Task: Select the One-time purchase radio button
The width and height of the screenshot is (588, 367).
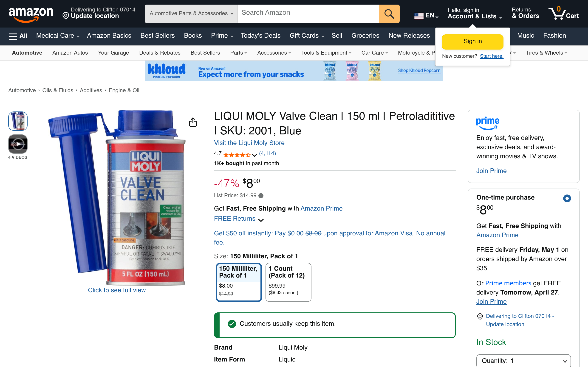Action: pyautogui.click(x=567, y=198)
